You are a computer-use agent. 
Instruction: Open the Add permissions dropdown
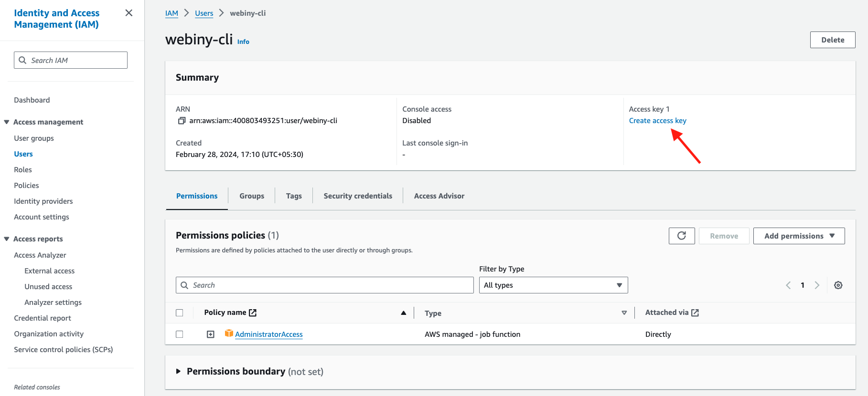pos(799,236)
